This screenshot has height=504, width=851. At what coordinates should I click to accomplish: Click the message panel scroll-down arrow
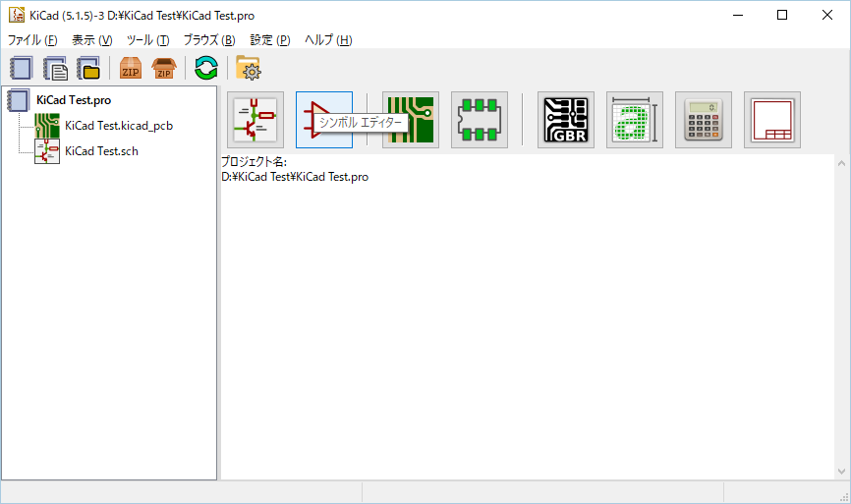(x=842, y=472)
